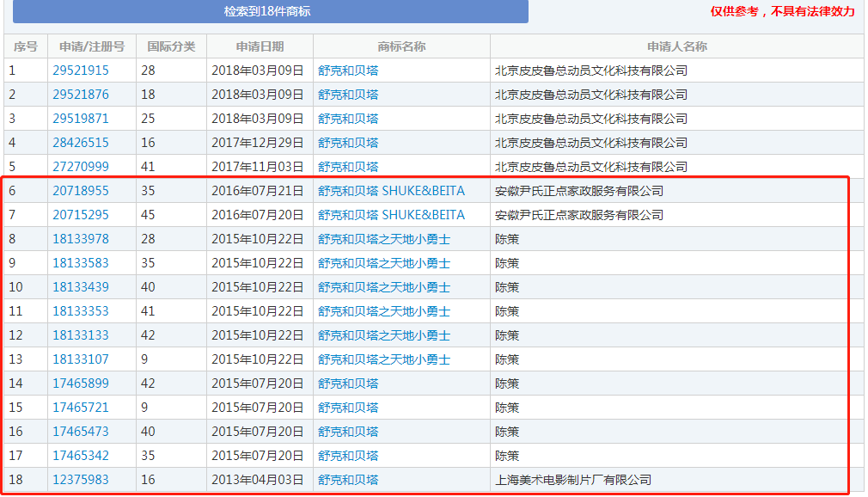
Task: Open application number 29521915
Action: [81, 71]
